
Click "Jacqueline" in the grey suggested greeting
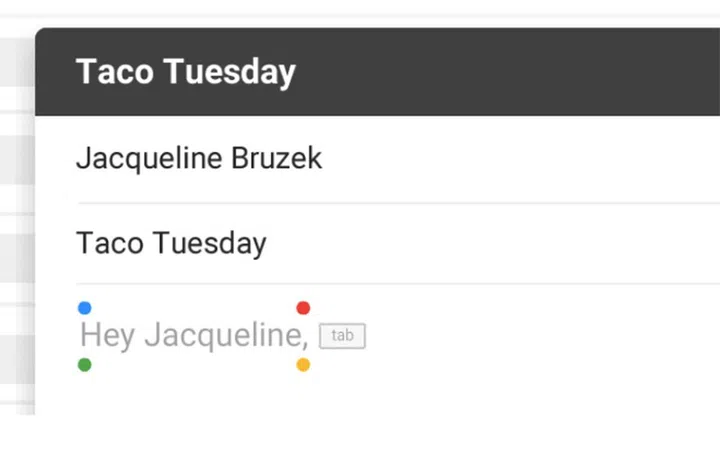click(220, 336)
